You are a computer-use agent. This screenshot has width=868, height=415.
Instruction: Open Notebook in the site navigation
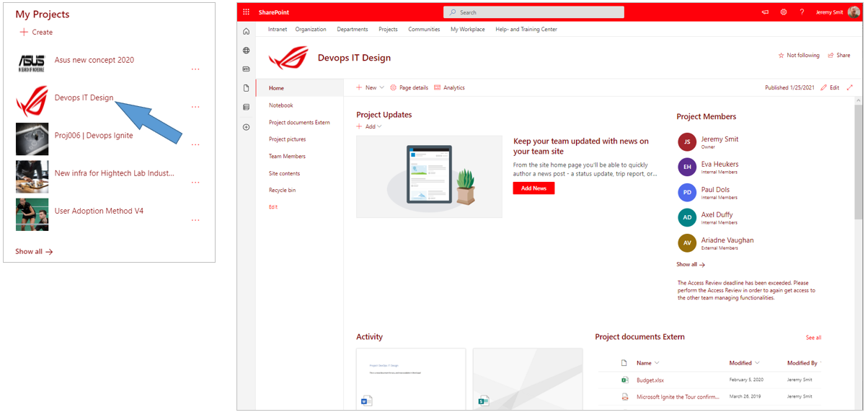(281, 105)
